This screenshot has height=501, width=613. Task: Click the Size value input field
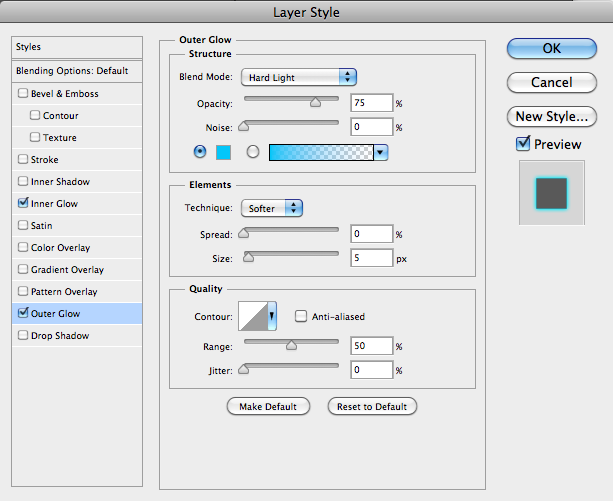(x=370, y=258)
